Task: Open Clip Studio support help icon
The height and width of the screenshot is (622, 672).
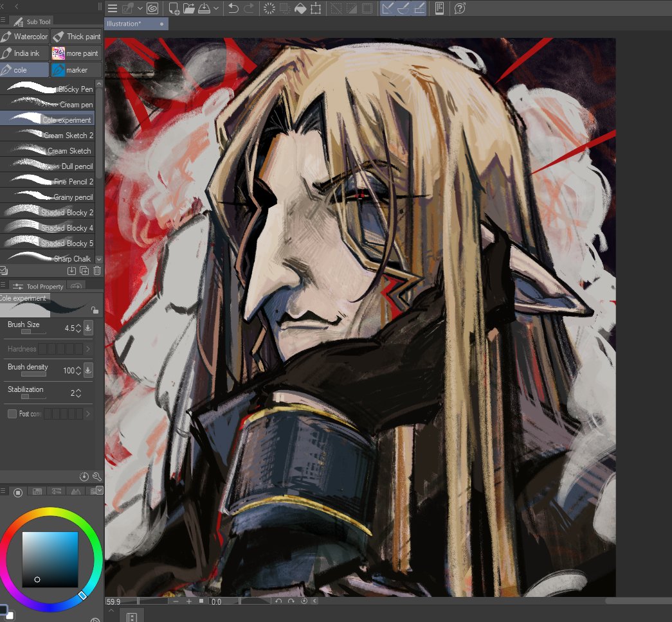Action: 459,8
